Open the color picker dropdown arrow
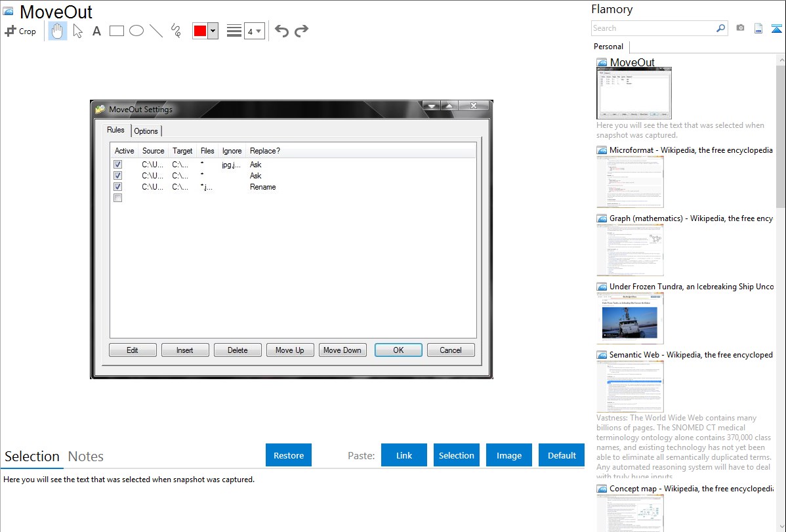The width and height of the screenshot is (786, 532). click(x=213, y=31)
